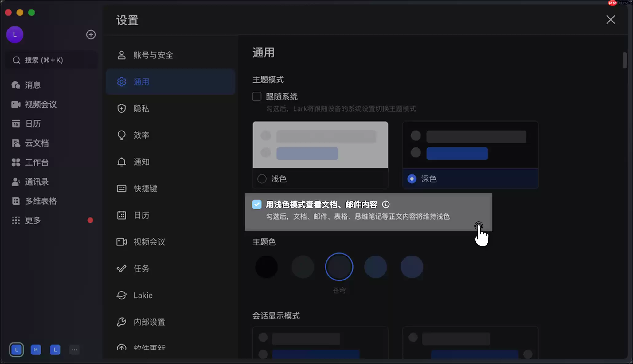Screen dimensions: 633x364
Task: Open 快捷键 settings section
Action: coord(146,189)
